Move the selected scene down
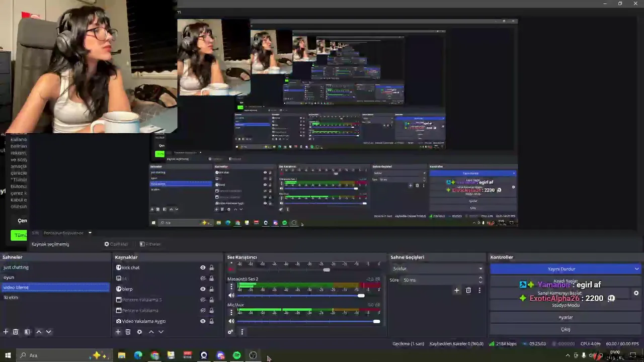The width and height of the screenshot is (644, 362). point(48,332)
